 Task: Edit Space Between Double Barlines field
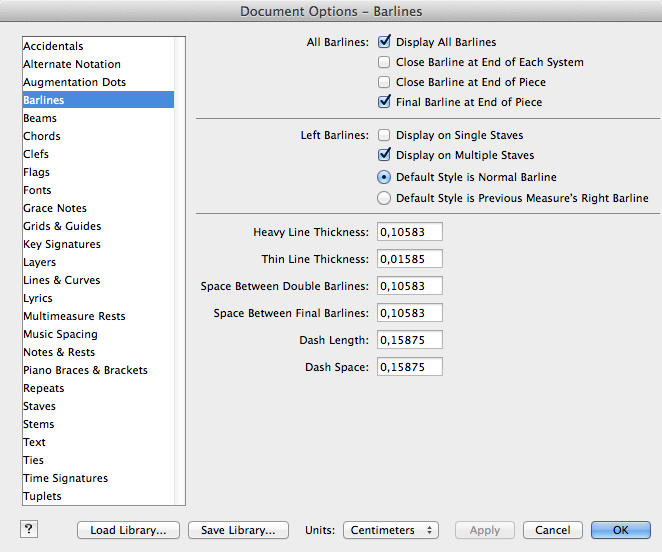(409, 286)
